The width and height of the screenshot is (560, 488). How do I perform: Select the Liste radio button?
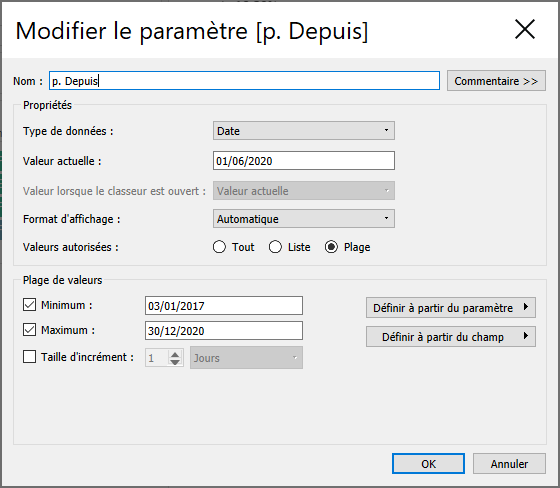click(x=275, y=247)
